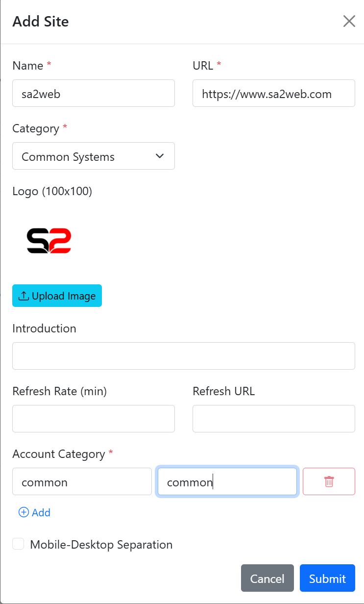
Task: Click the Introduction text field
Action: (184, 356)
